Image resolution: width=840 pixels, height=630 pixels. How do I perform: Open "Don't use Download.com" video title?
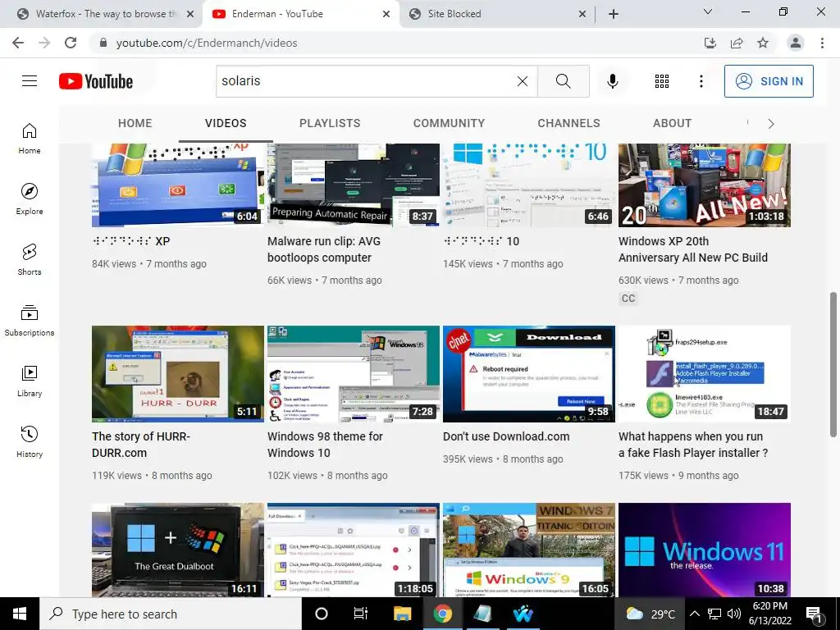[506, 436]
